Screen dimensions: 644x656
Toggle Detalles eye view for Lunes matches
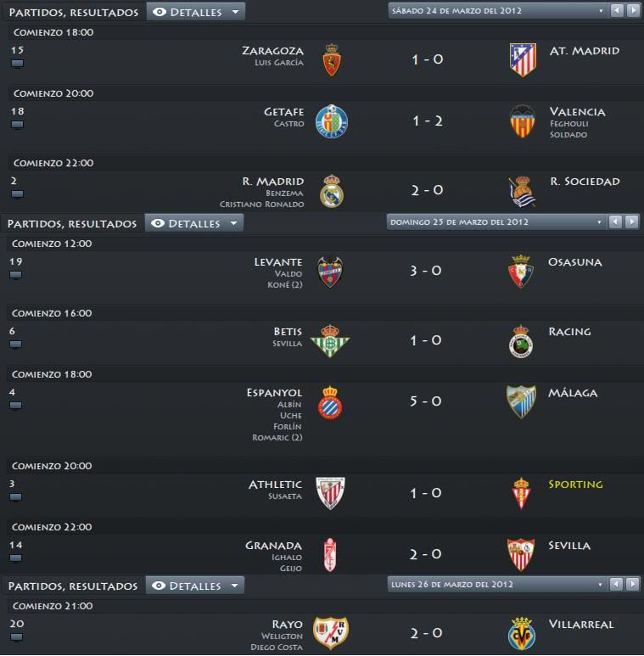click(x=195, y=586)
